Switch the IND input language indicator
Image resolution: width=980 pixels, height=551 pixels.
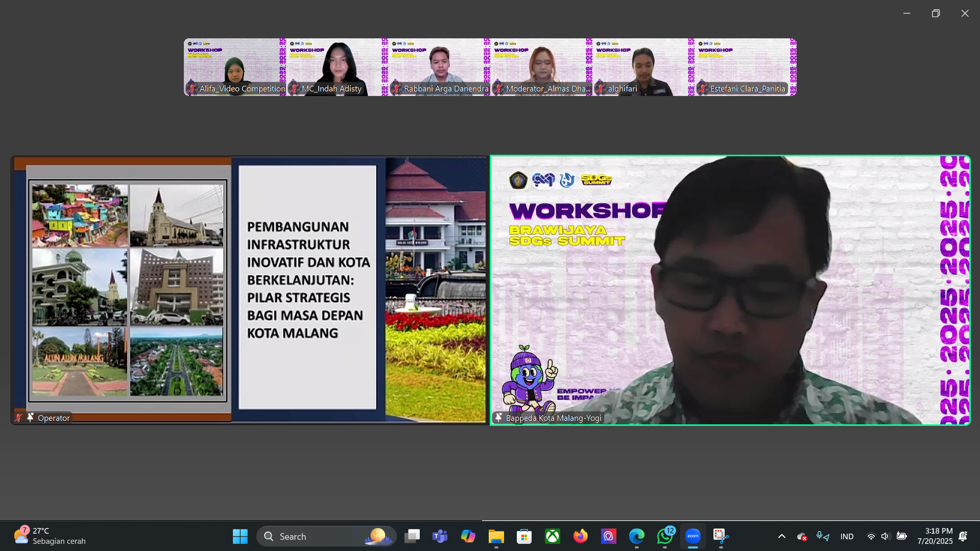pyautogui.click(x=847, y=537)
